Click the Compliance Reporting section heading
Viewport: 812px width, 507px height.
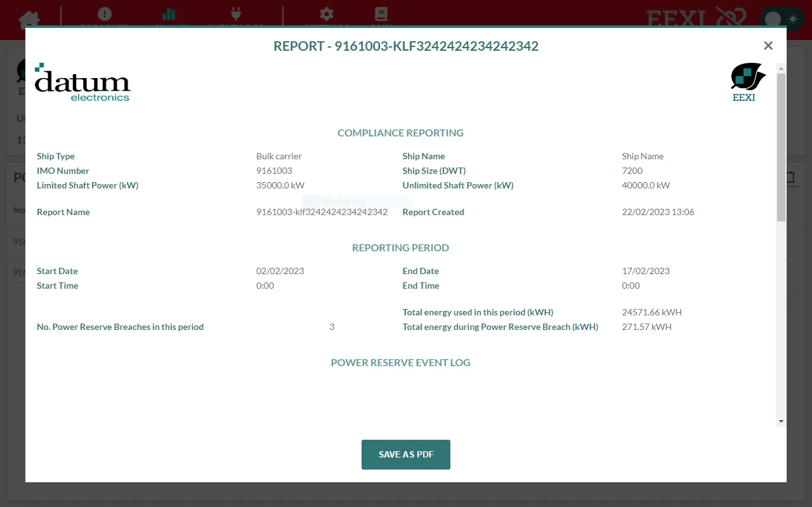[x=400, y=133]
